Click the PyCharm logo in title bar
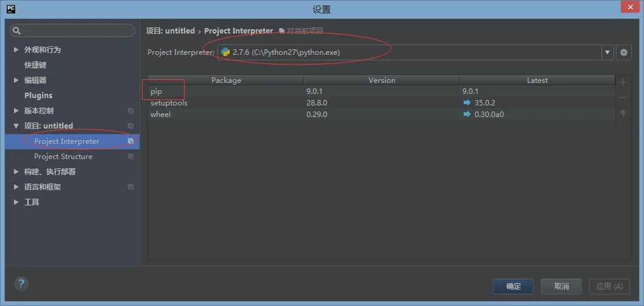Image resolution: width=644 pixels, height=306 pixels. (x=12, y=9)
